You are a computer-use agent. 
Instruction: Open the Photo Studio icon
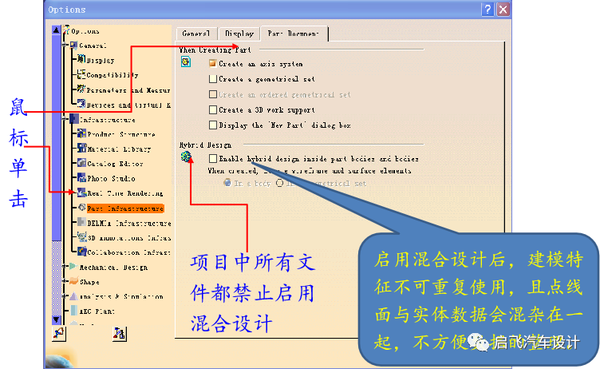click(x=82, y=178)
